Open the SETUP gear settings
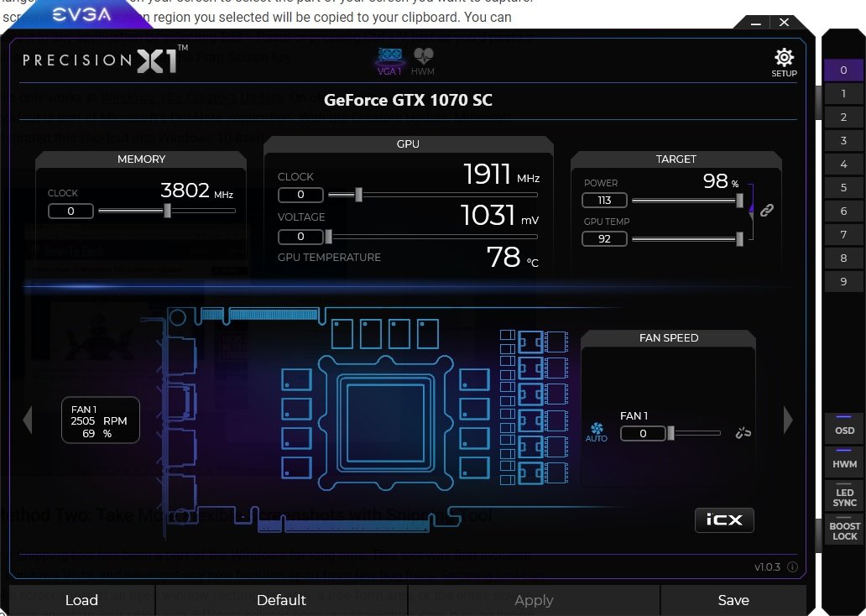Viewport: 866px width, 616px height. point(784,62)
